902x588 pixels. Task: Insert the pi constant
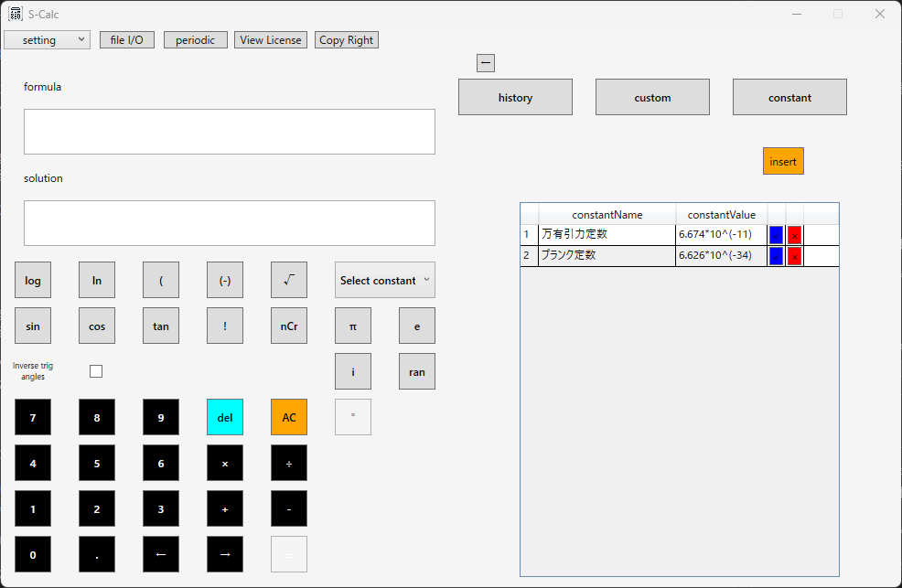click(353, 326)
